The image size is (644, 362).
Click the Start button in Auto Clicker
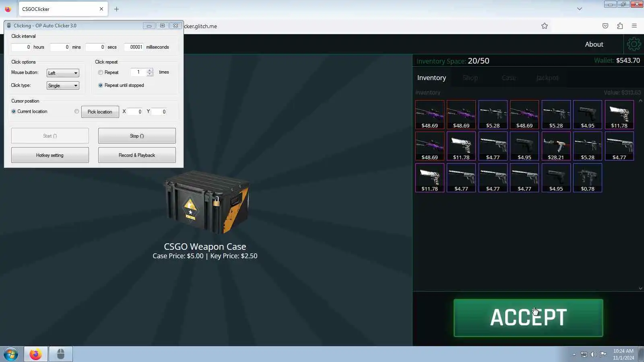tap(50, 136)
